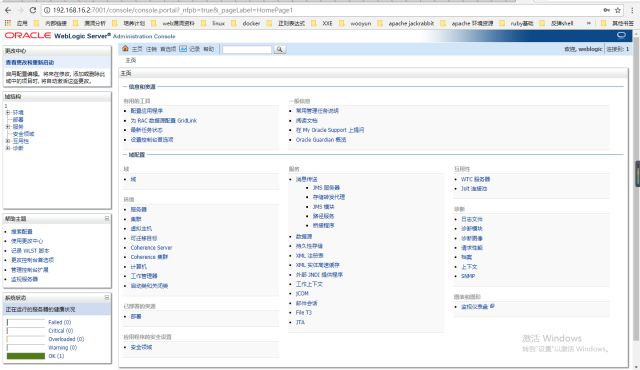Open the Jolt connection pool link
640x370 pixels.
(x=474, y=188)
